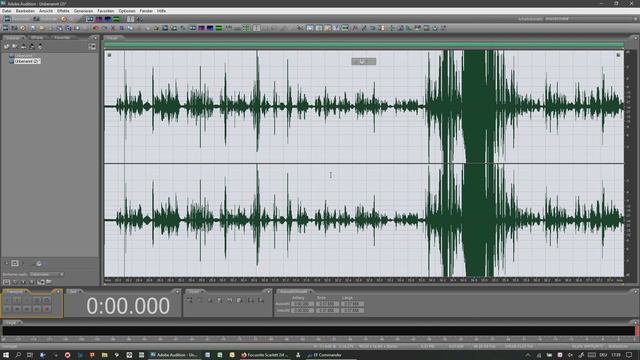Switch to the Effekte panel tab
640x360 pixels.
37,38
